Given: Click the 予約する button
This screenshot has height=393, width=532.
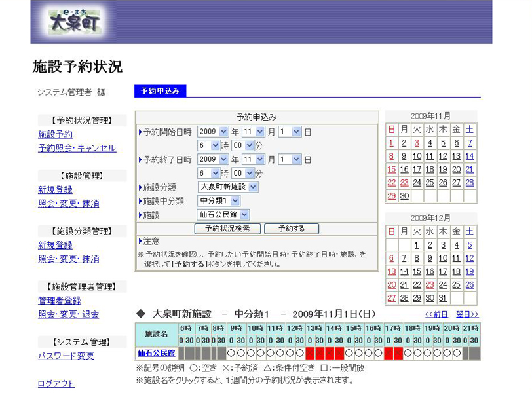Looking at the screenshot, I should click(292, 229).
